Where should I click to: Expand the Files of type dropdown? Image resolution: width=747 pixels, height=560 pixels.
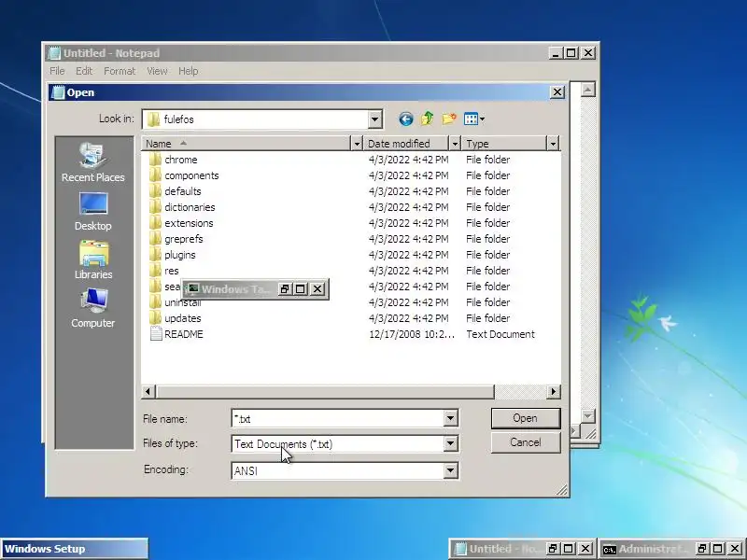(x=450, y=444)
